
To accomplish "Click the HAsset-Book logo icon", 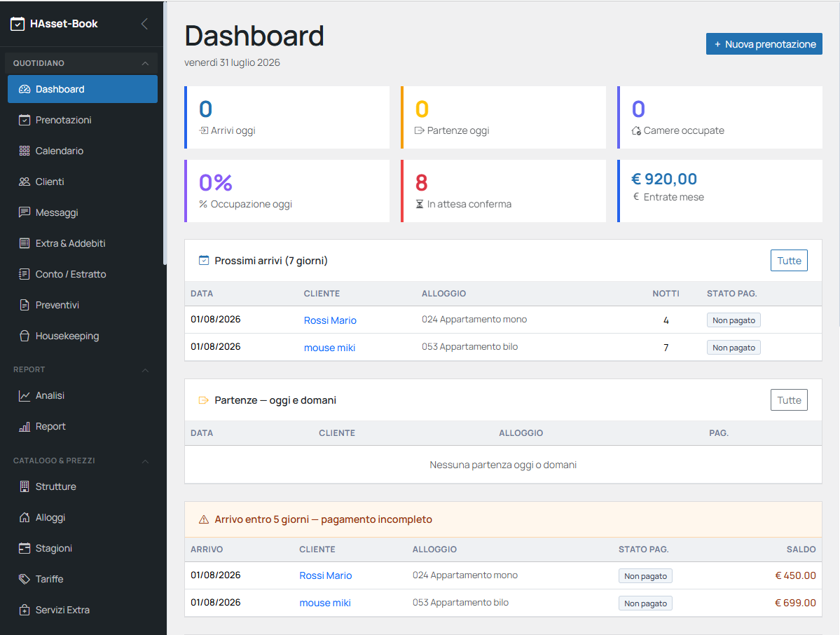I will 18,24.
